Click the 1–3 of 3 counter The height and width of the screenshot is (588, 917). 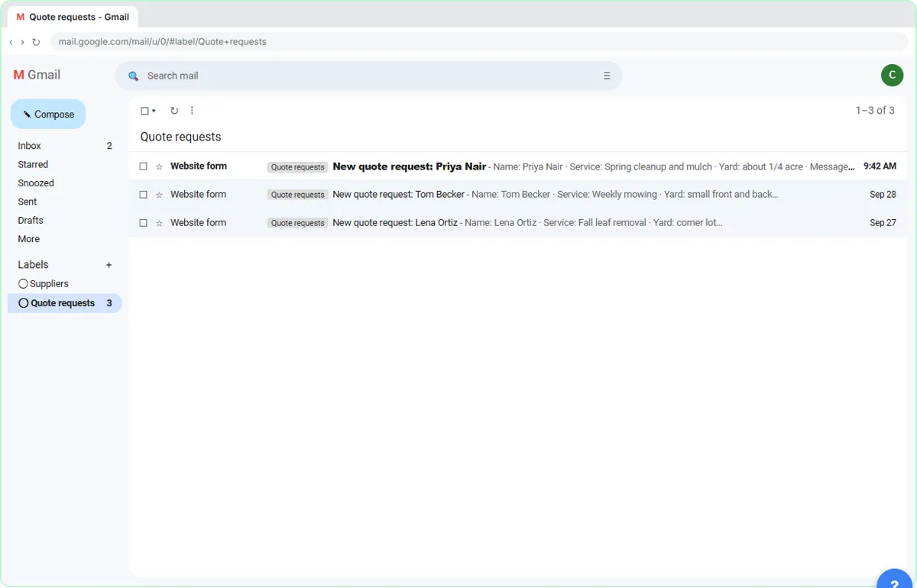(875, 111)
